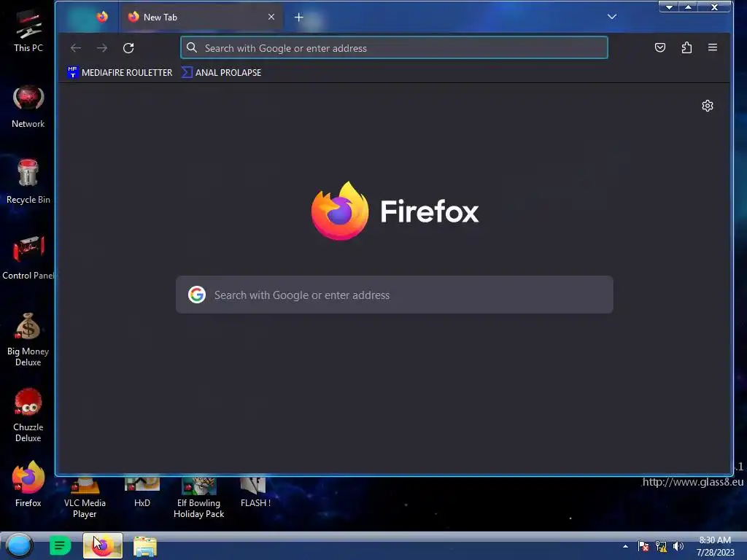This screenshot has height=560, width=747.
Task: Open a new tab with plus button
Action: (x=298, y=17)
